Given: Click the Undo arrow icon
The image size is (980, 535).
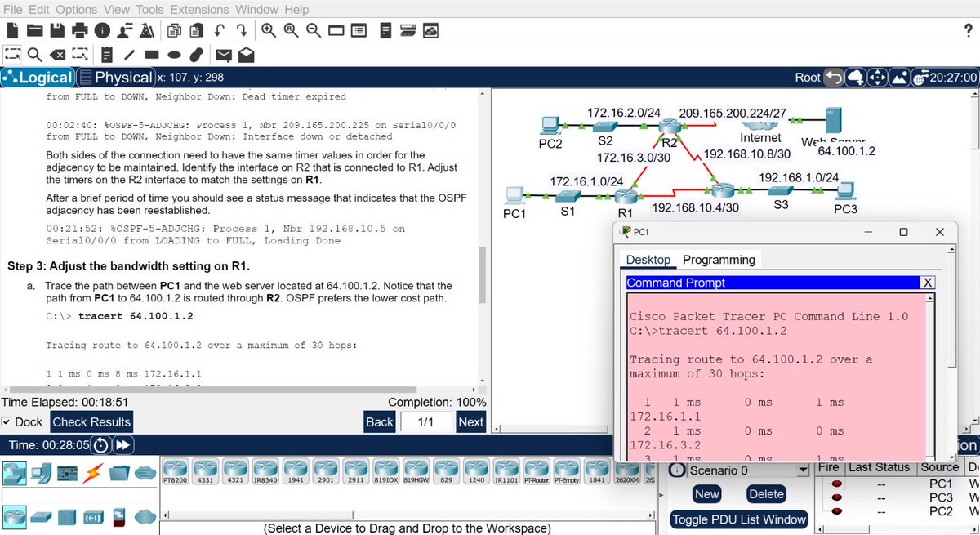Looking at the screenshot, I should [219, 30].
